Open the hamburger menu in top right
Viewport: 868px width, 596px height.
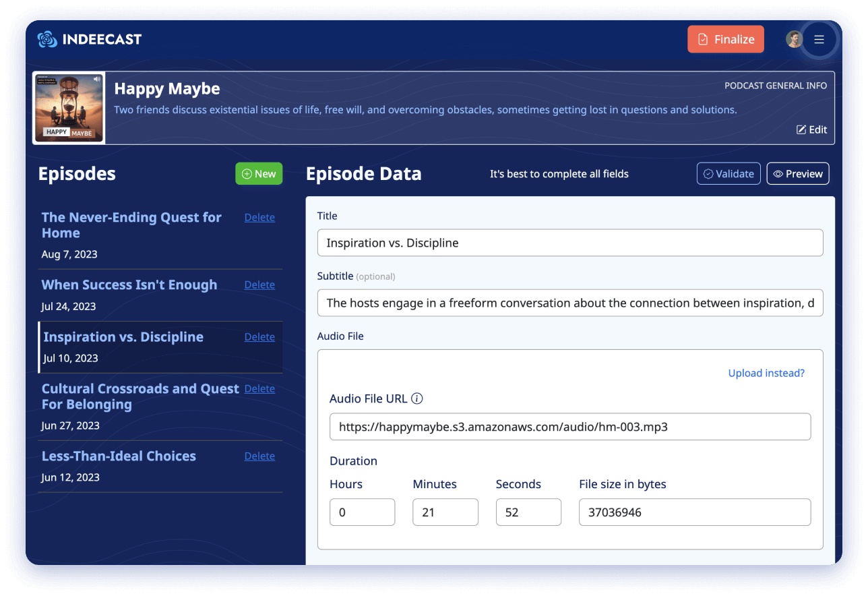coord(819,39)
